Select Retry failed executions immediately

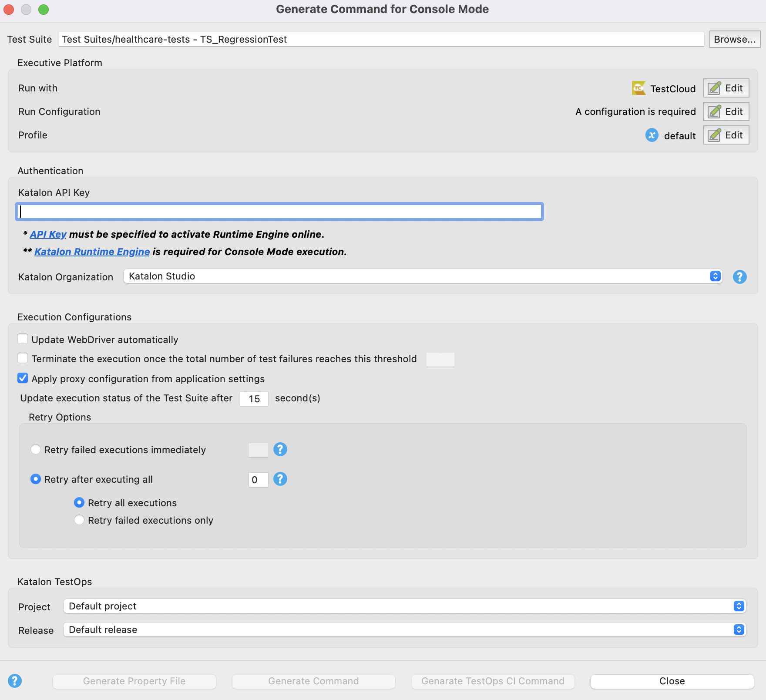36,449
